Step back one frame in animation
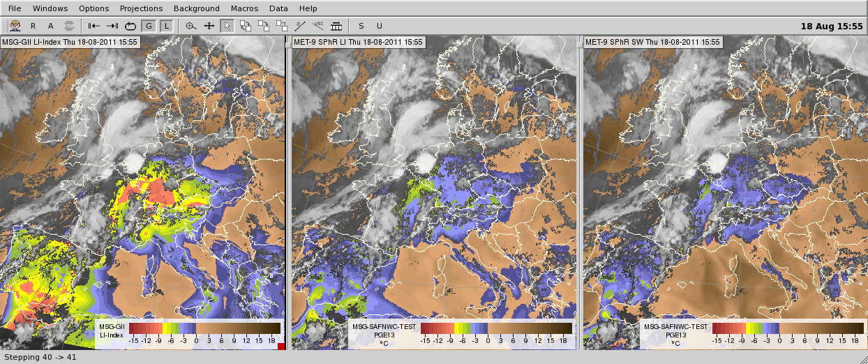The width and height of the screenshot is (868, 364). pyautogui.click(x=93, y=26)
